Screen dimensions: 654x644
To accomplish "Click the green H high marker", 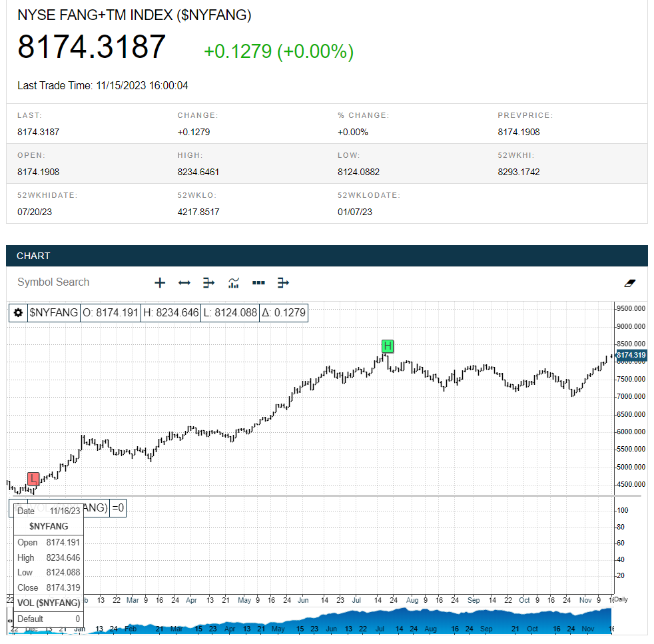I will 388,346.
